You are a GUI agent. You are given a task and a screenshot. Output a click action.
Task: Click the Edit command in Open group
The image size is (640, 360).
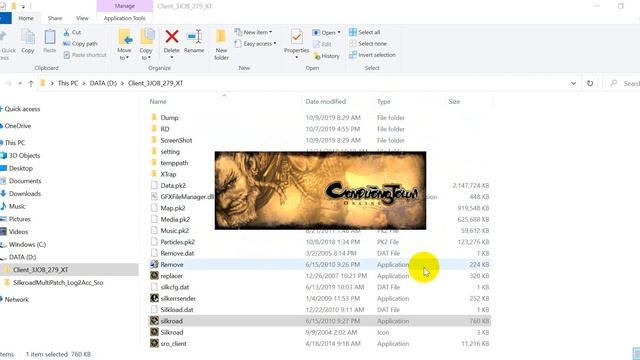click(x=322, y=44)
